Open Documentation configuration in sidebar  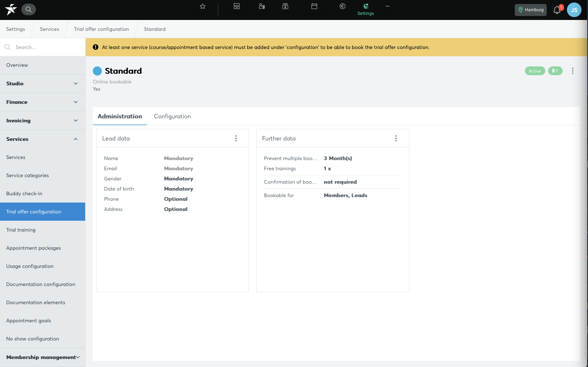[x=43, y=284]
